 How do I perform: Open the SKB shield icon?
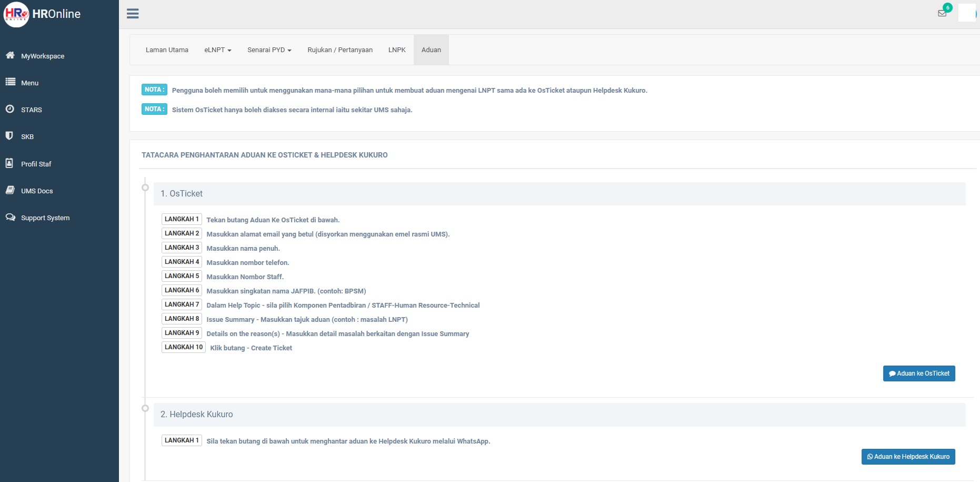(9, 136)
